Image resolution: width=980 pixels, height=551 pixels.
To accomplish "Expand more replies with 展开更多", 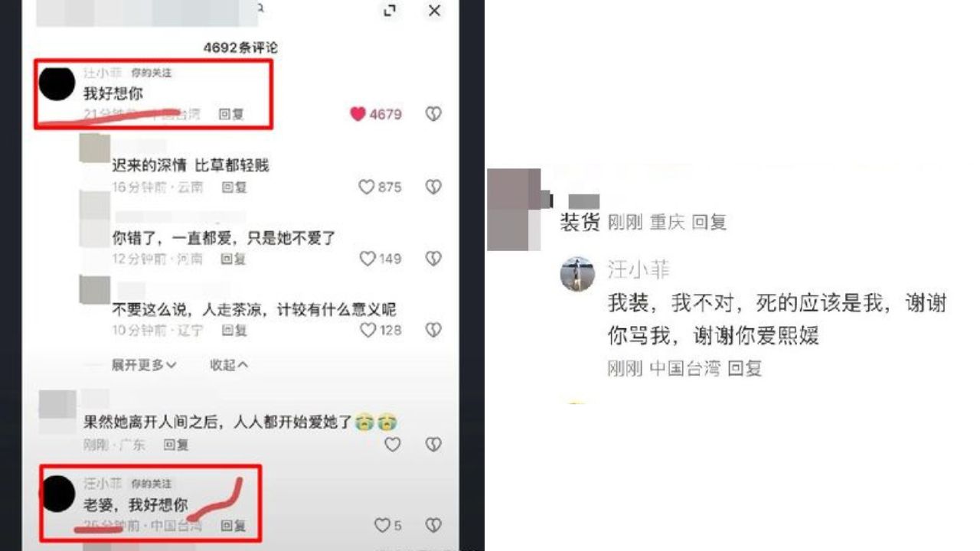I will click(144, 365).
